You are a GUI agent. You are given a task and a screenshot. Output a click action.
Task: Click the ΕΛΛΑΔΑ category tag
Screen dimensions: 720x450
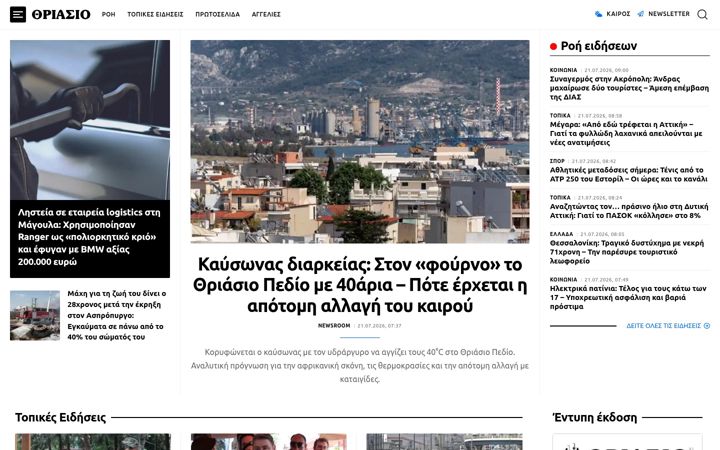[561, 234]
